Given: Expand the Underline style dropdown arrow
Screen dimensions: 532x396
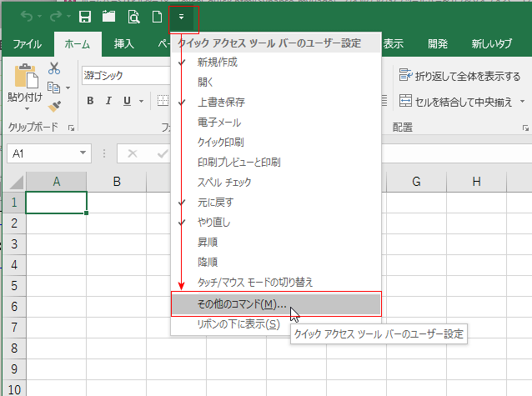Looking at the screenshot, I should coord(141,101).
